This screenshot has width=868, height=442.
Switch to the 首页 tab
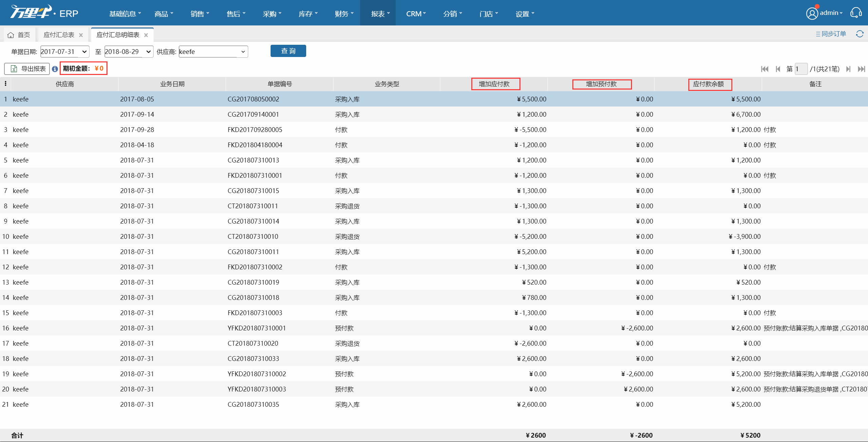19,35
